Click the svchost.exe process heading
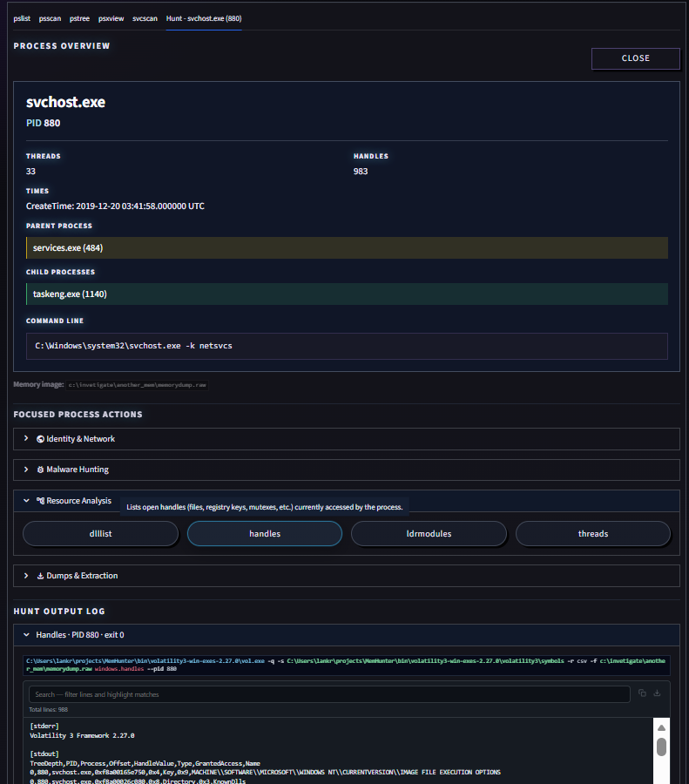The height and width of the screenshot is (784, 689). point(65,102)
